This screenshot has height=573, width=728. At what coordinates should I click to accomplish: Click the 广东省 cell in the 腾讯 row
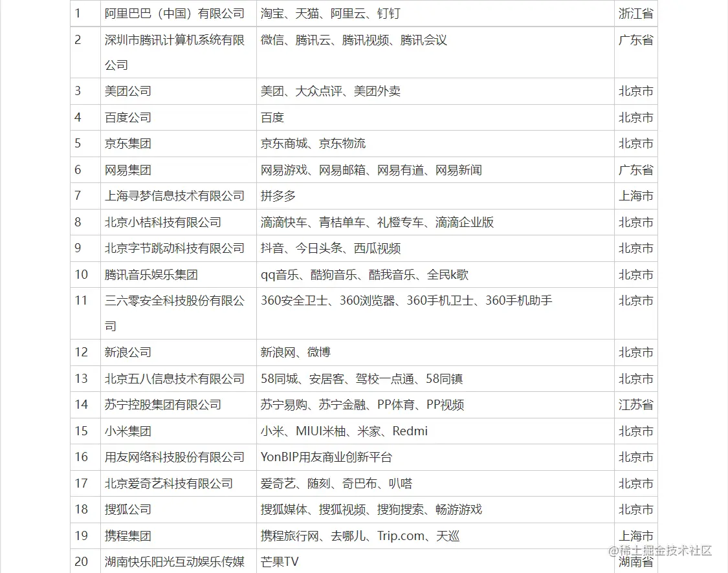[x=635, y=52]
